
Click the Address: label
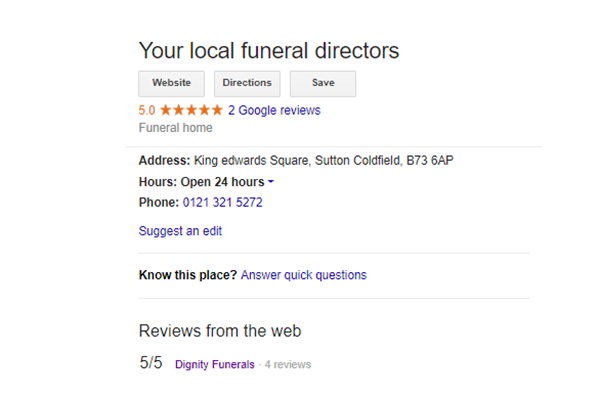[x=164, y=160]
